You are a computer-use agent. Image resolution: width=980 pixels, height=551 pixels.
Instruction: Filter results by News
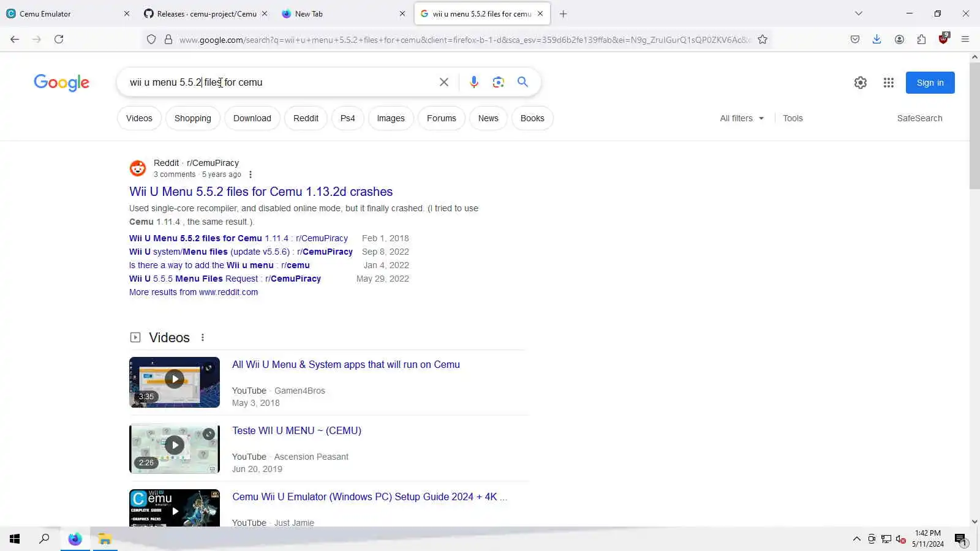pos(488,118)
